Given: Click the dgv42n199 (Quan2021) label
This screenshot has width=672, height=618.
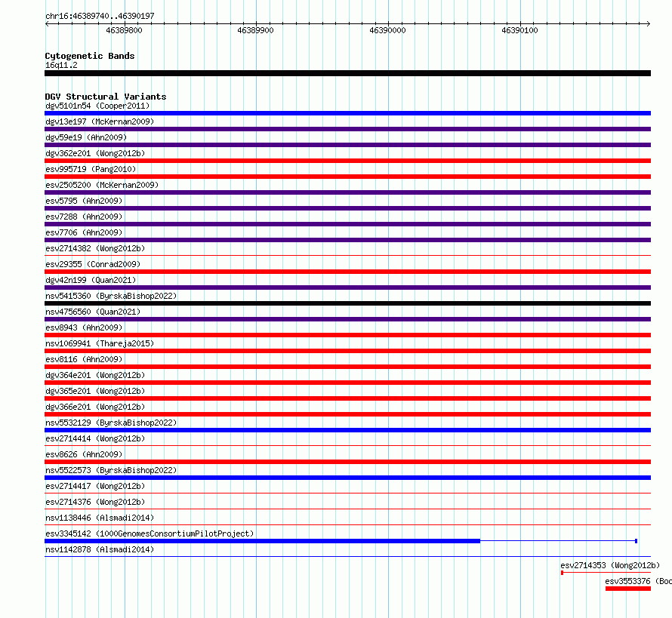Looking at the screenshot, I should pyautogui.click(x=91, y=280).
